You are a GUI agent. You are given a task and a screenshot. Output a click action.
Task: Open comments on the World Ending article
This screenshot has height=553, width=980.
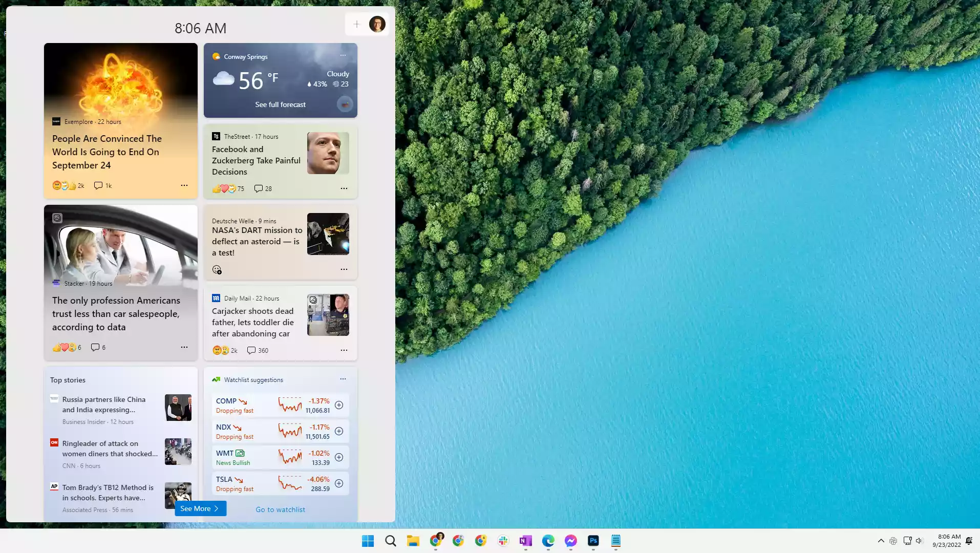(102, 185)
